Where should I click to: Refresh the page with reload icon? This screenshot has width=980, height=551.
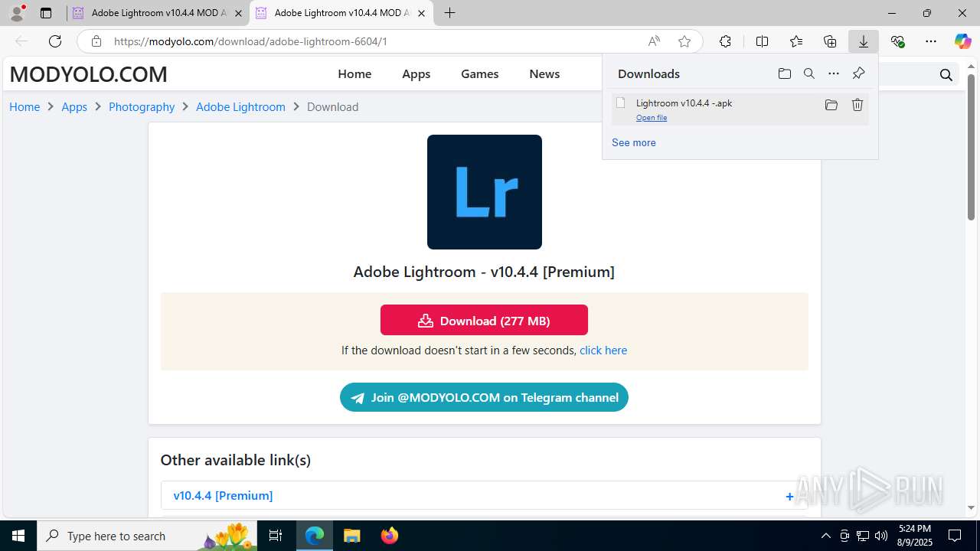tap(55, 41)
